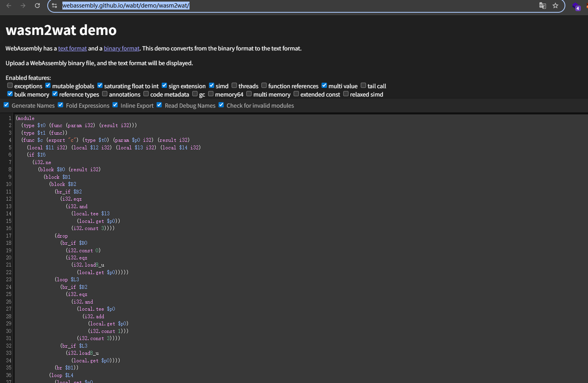Toggle multi value checkbox
588x383 pixels.
(x=324, y=85)
